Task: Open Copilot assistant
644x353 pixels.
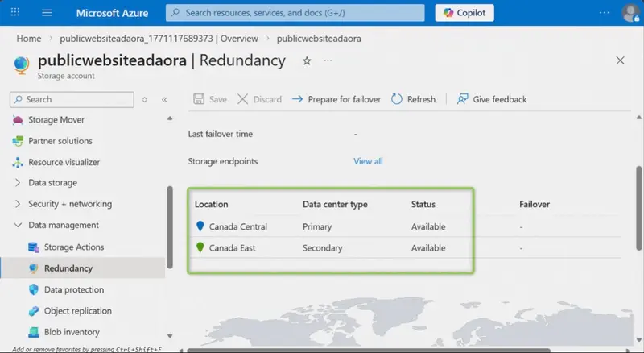Action: 464,13
